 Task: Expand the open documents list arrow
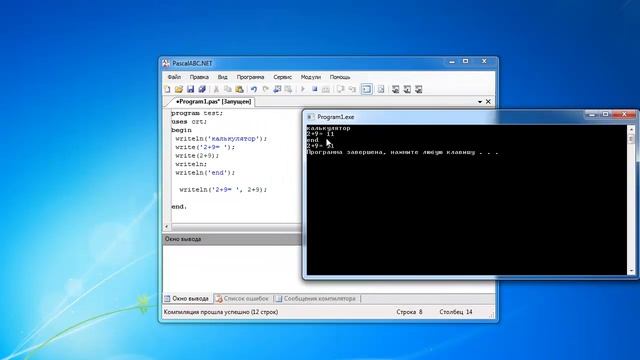[480, 102]
